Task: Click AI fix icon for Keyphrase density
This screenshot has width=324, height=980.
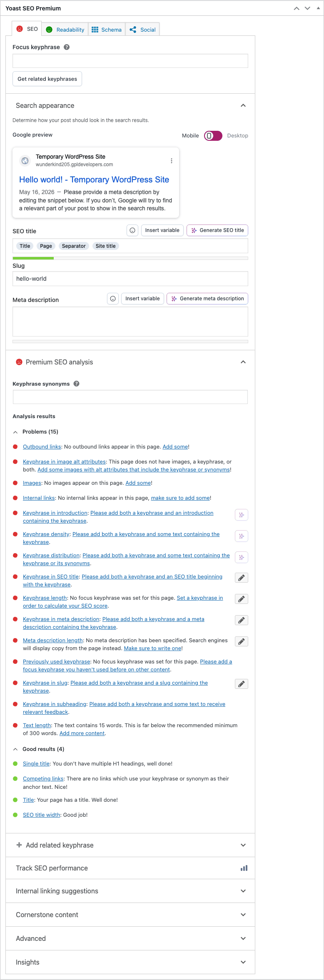Action: [242, 536]
